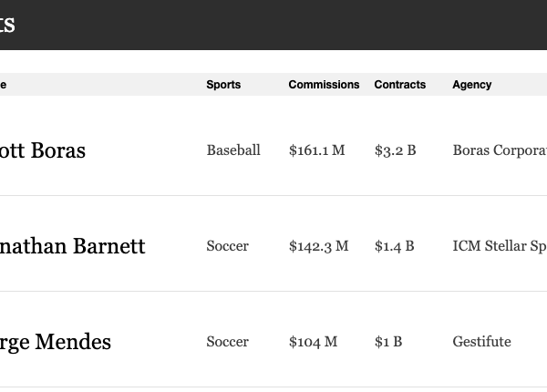Click the $104 M commissions value

tap(313, 342)
